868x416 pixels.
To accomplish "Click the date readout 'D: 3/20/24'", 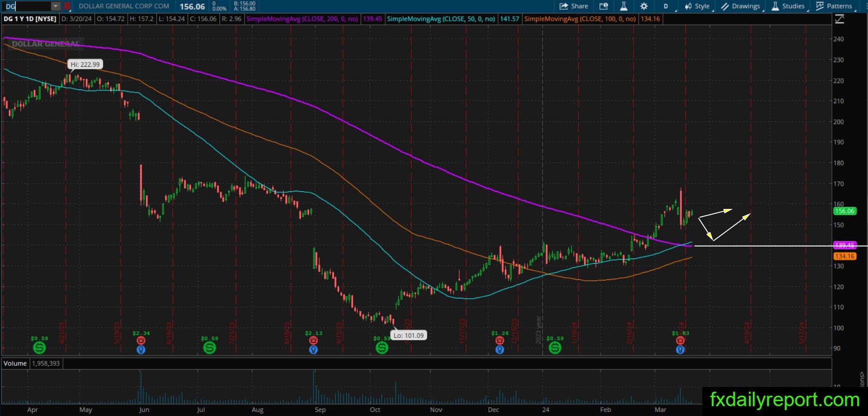I will (77, 19).
